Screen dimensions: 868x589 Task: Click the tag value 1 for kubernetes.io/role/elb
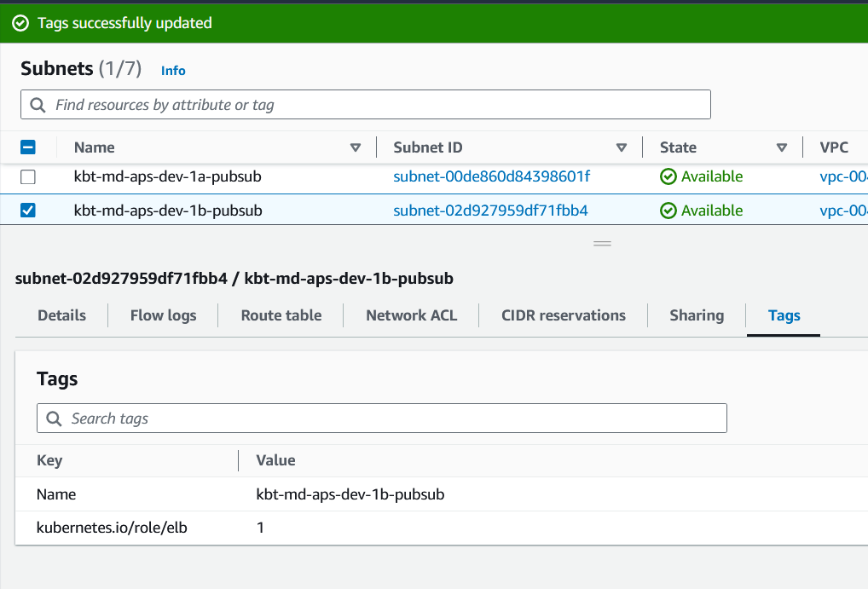260,528
